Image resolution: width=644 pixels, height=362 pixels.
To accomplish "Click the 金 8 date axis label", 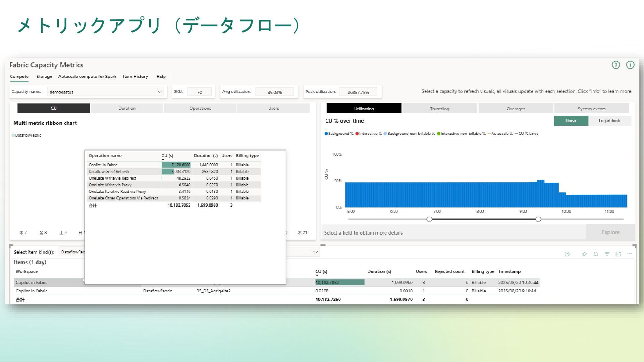I will pyautogui.click(x=43, y=233).
